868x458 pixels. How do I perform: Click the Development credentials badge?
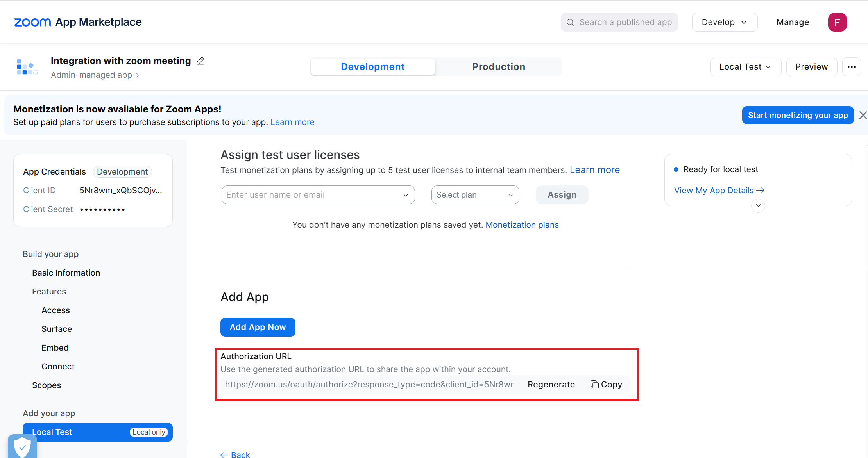pyautogui.click(x=122, y=172)
